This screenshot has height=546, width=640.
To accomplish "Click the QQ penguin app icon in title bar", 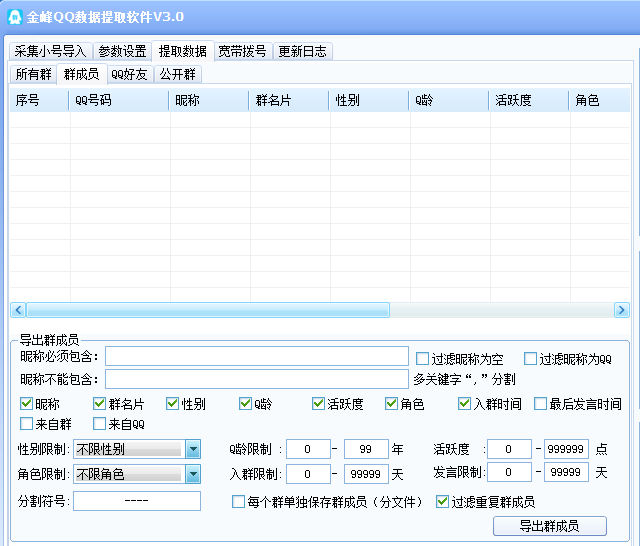I will (15, 17).
